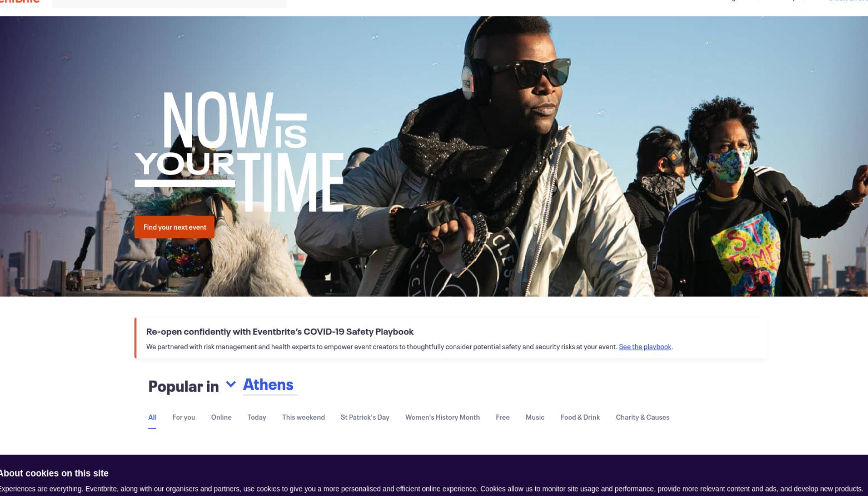This screenshot has width=868, height=496.
Task: Switch to the For you tab
Action: (x=184, y=417)
